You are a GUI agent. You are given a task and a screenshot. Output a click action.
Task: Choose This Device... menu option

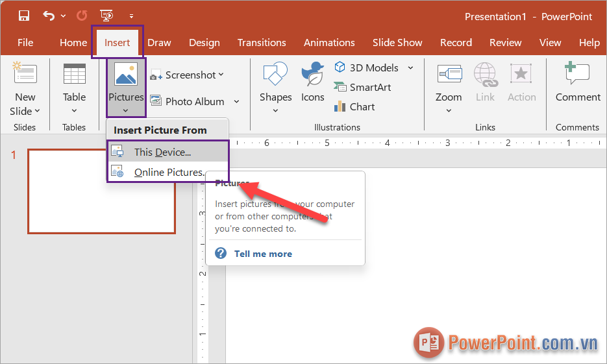point(167,152)
